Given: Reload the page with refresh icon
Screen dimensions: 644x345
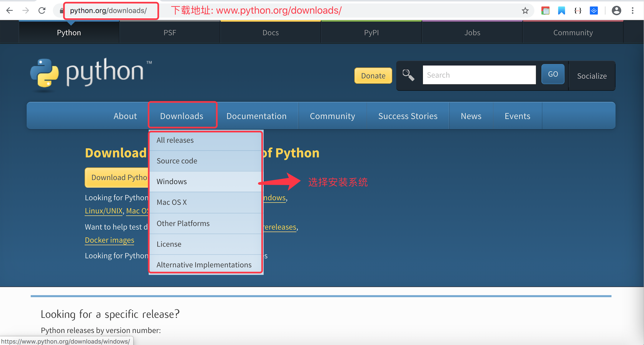Looking at the screenshot, I should [x=42, y=11].
